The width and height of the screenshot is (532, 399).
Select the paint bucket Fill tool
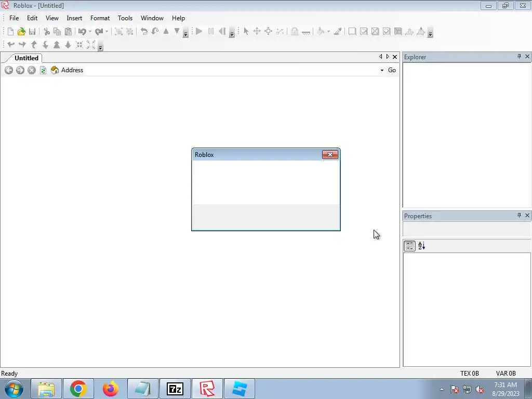(x=321, y=32)
